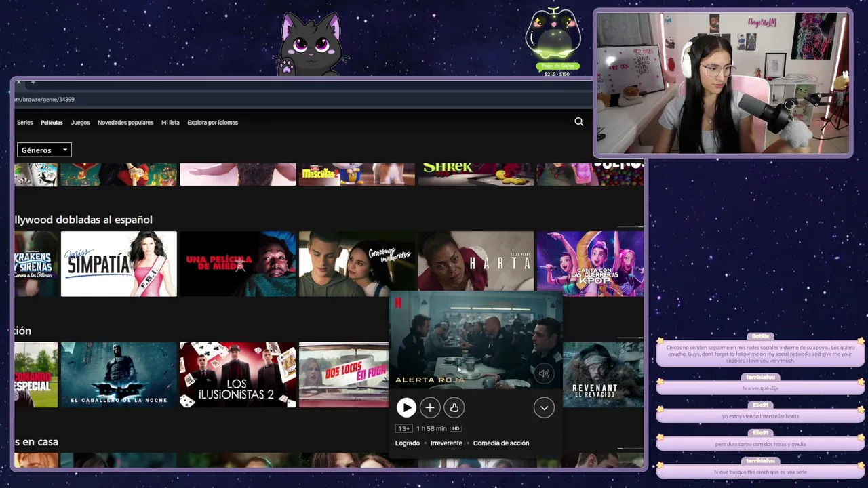Go to the Series tab
Screen dimensions: 868x488
point(24,123)
